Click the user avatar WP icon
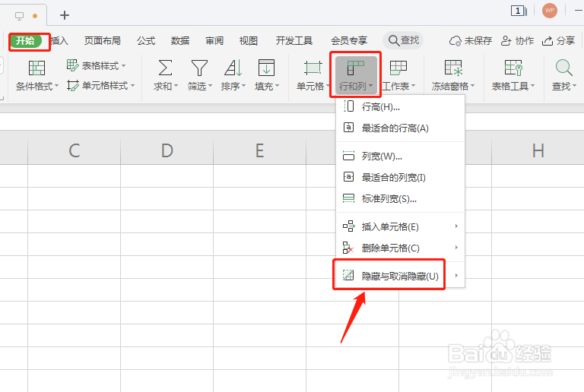 (x=550, y=11)
